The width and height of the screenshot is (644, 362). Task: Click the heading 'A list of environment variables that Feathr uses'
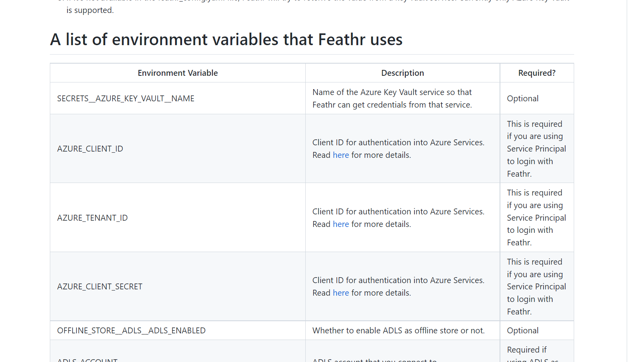click(226, 40)
